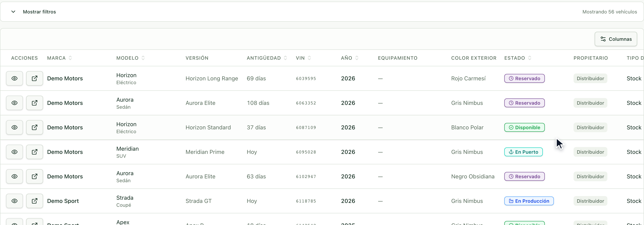Image resolution: width=644 pixels, height=225 pixels.
Task: View Horizon Standard vehicle eye icon
Action: click(14, 127)
